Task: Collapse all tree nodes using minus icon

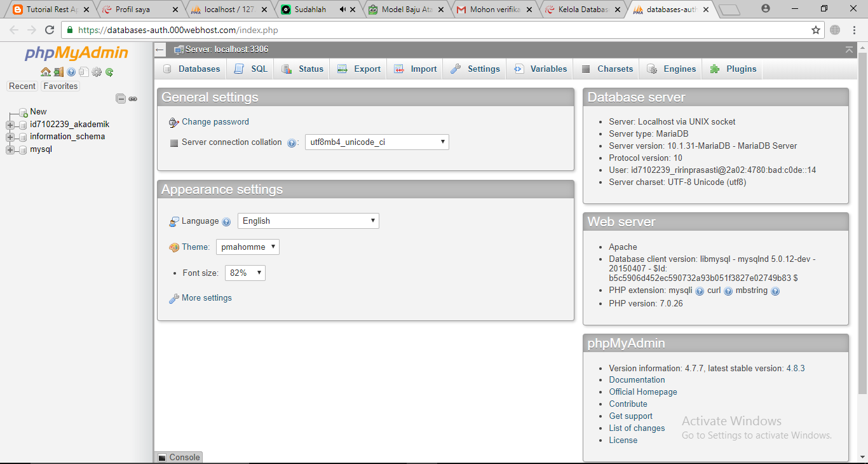Action: click(x=120, y=99)
